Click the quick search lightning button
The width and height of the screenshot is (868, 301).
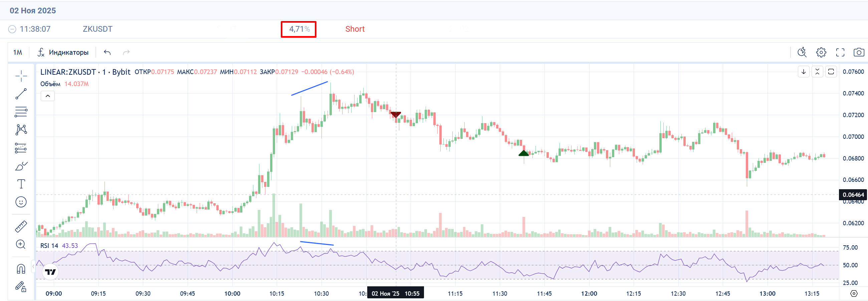802,52
